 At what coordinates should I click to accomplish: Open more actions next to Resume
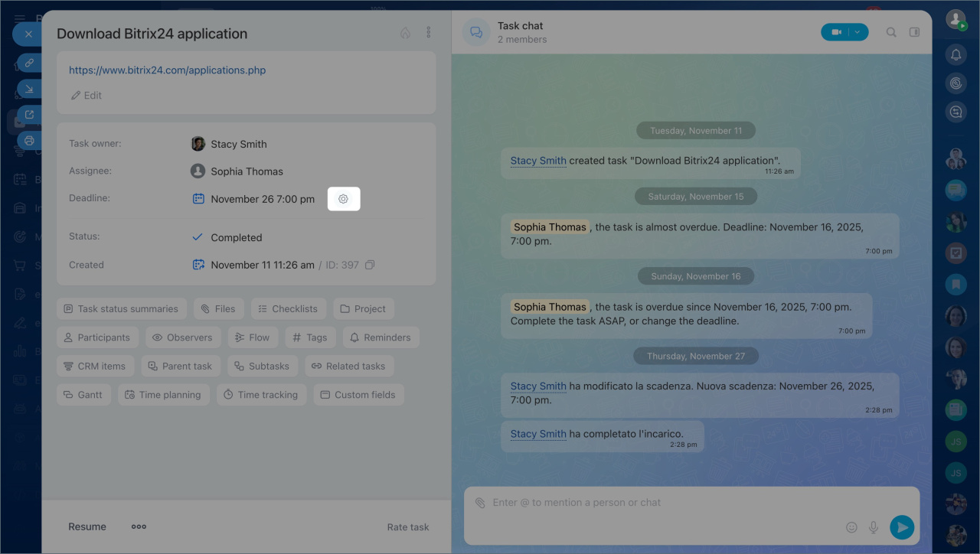click(x=139, y=526)
